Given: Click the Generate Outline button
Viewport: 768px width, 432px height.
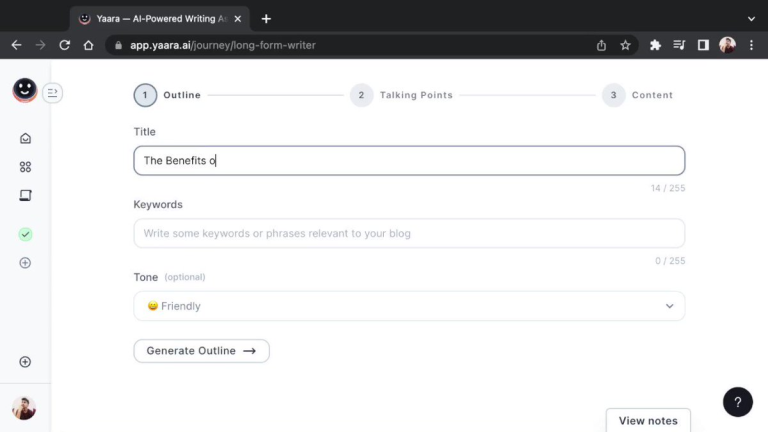Looking at the screenshot, I should [201, 351].
